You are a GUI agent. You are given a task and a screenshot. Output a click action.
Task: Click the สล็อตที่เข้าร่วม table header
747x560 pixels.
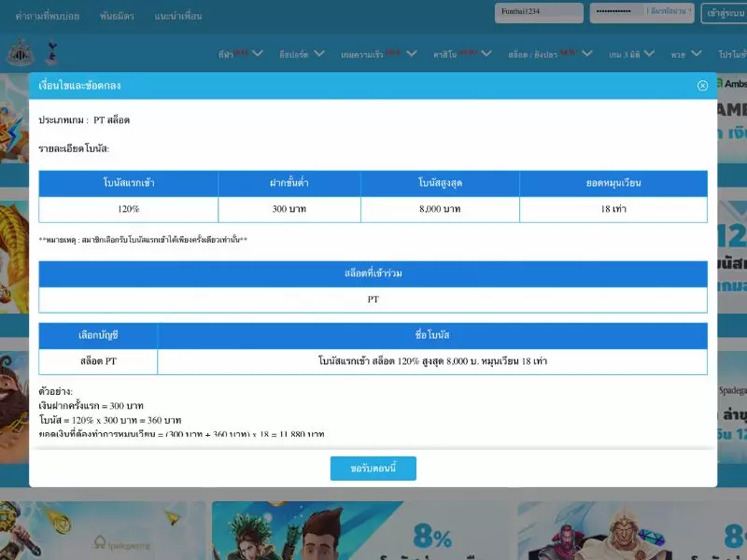tap(373, 273)
